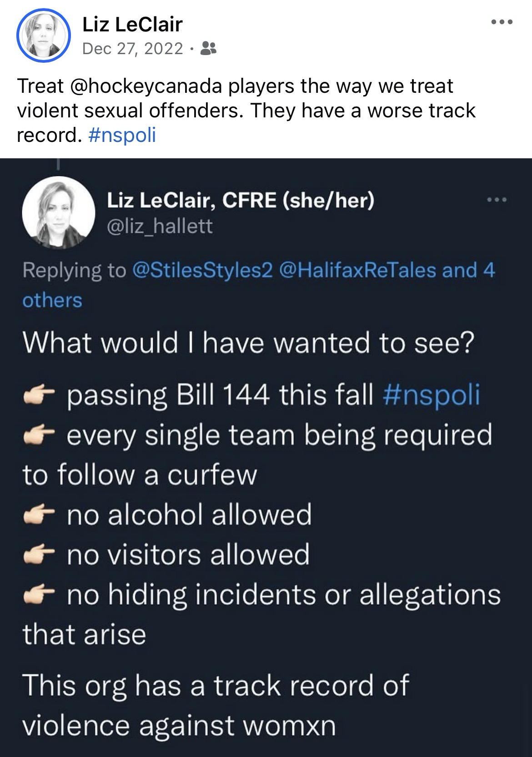Image resolution: width=532 pixels, height=757 pixels.
Task: Click pointing emoji beside "passing Bill 144"
Action: click(39, 396)
